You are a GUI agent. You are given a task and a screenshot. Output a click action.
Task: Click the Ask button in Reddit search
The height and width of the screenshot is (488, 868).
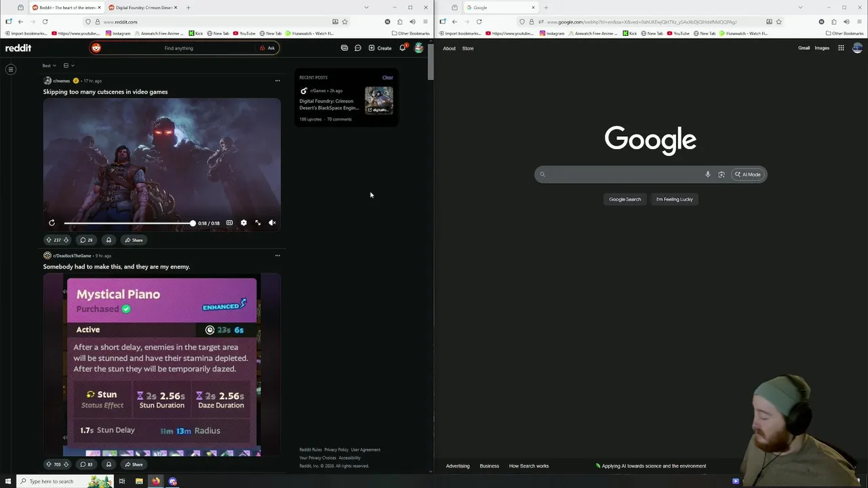(x=268, y=48)
